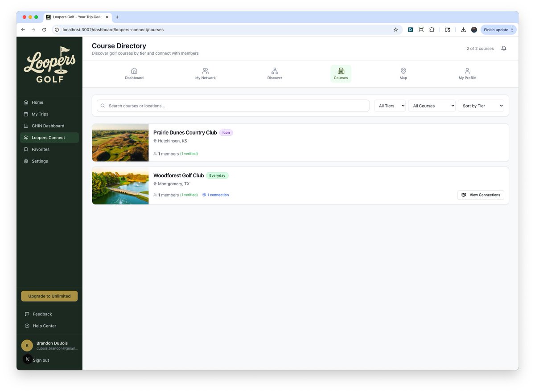The height and width of the screenshot is (392, 535).
Task: Click the Loopers Golf logo
Action: pyautogui.click(x=49, y=65)
